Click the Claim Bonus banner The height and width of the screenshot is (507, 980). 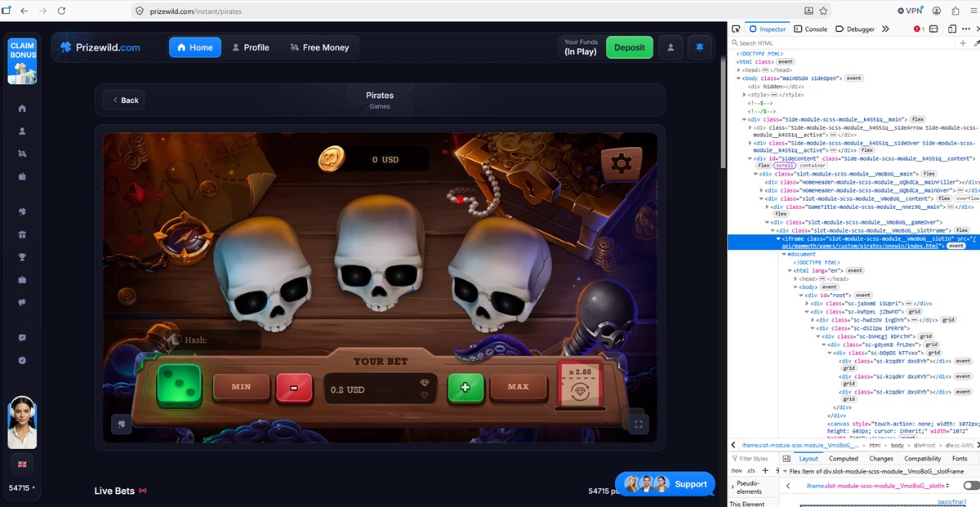pos(22,60)
